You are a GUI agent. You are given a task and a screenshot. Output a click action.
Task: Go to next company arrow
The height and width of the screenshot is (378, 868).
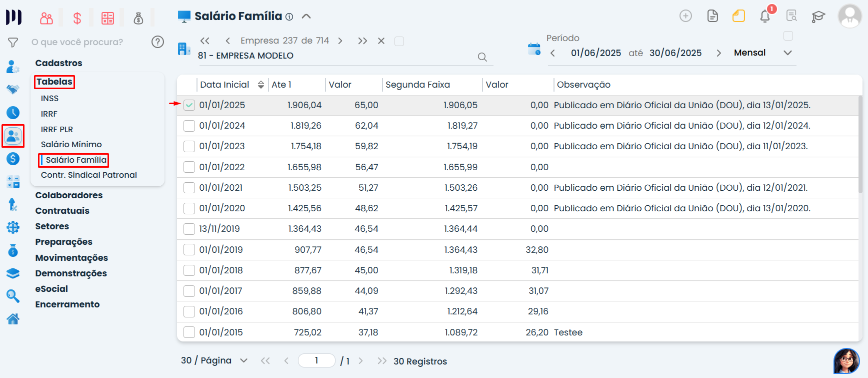point(340,41)
